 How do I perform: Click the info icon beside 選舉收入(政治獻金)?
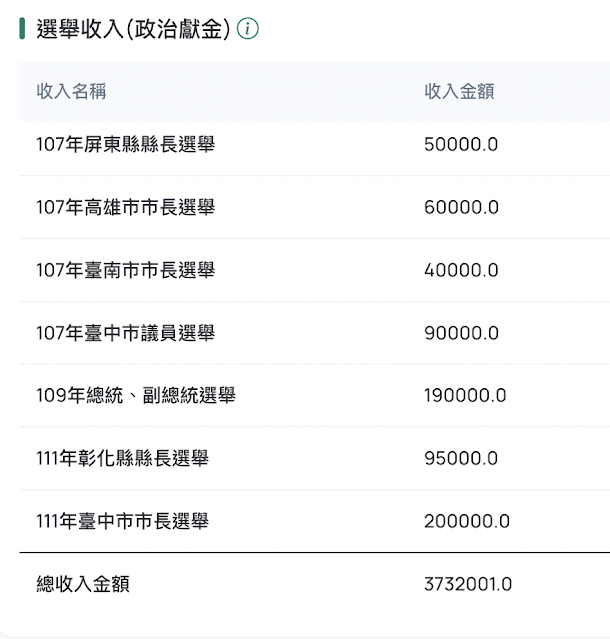click(247, 29)
